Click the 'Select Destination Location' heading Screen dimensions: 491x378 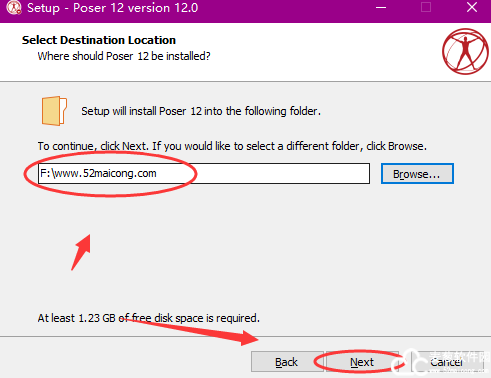[99, 40]
